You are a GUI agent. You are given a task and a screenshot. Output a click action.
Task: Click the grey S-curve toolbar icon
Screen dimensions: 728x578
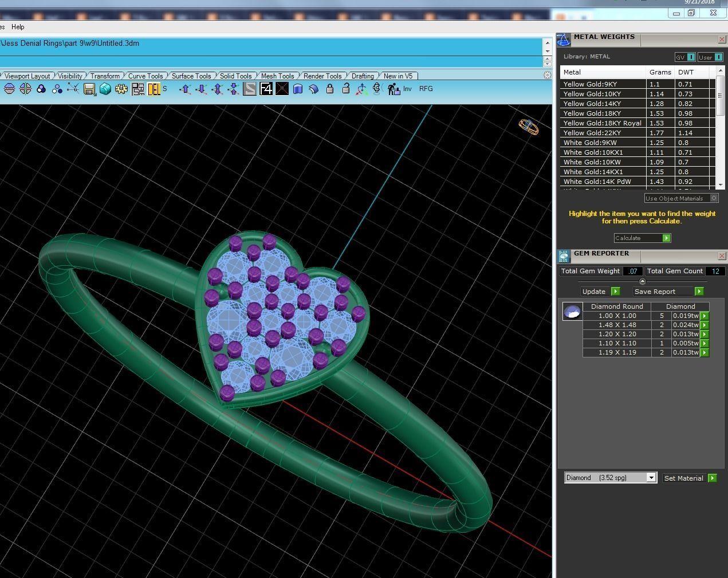coord(250,89)
